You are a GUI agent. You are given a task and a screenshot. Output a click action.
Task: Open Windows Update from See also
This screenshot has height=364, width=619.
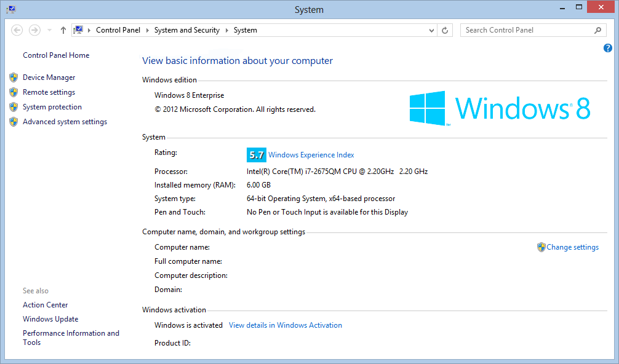50,319
